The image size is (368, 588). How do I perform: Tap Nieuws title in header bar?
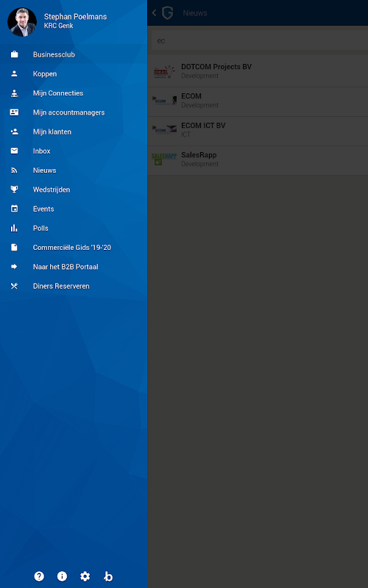point(195,13)
